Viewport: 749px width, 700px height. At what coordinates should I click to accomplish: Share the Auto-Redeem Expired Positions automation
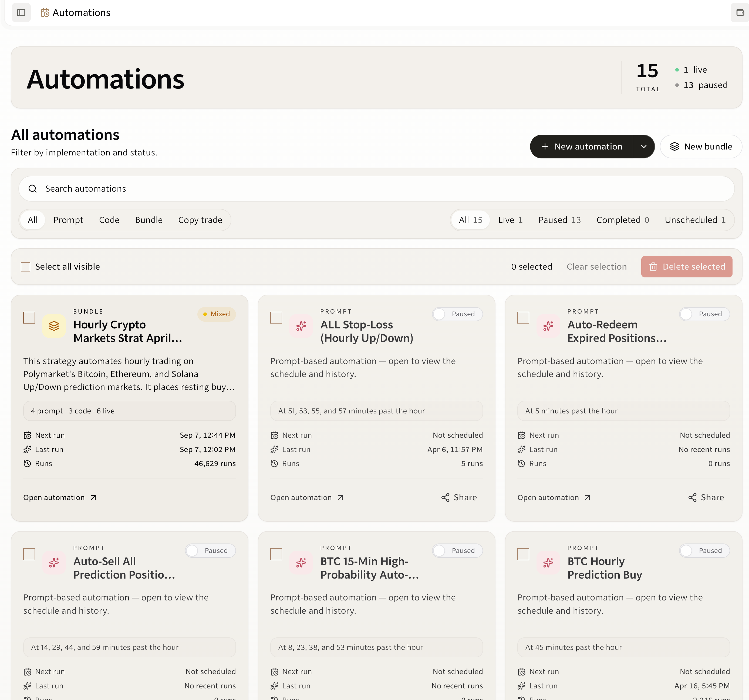pyautogui.click(x=706, y=497)
